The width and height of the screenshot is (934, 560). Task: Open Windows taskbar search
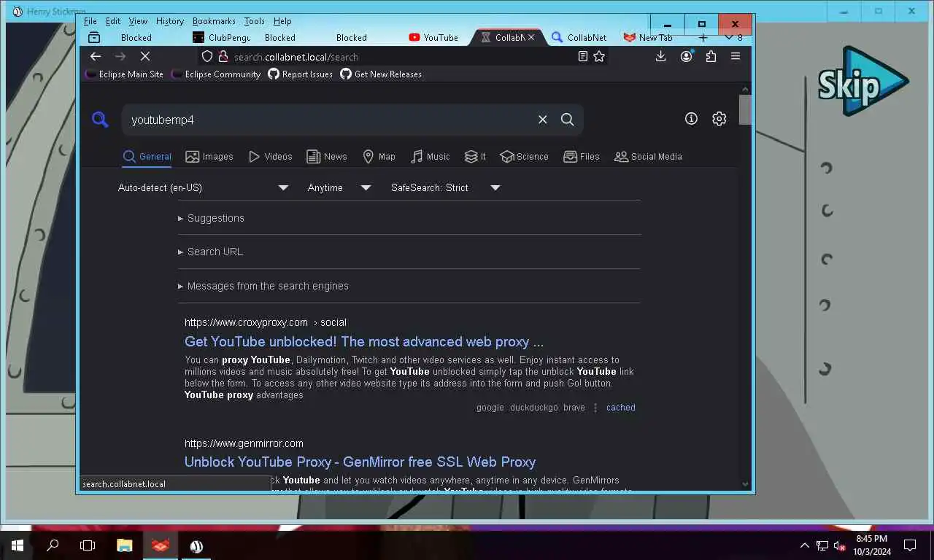pos(53,545)
